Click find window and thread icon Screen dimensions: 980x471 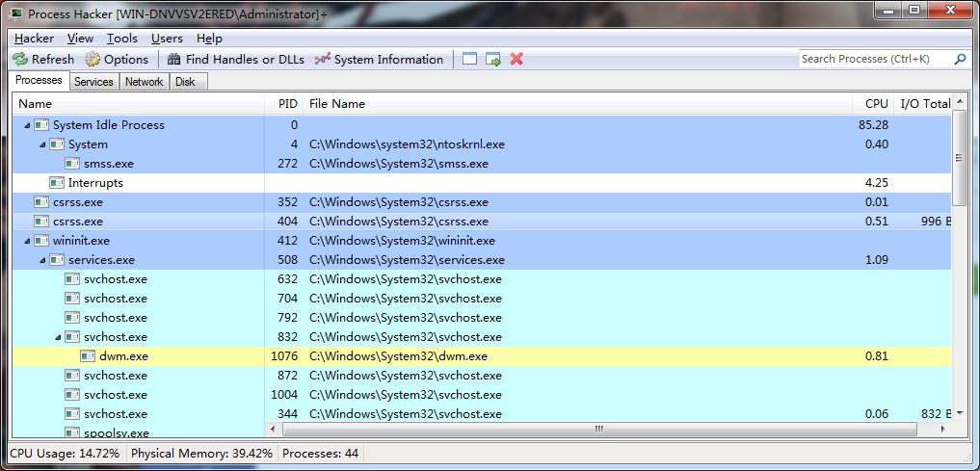pos(493,60)
